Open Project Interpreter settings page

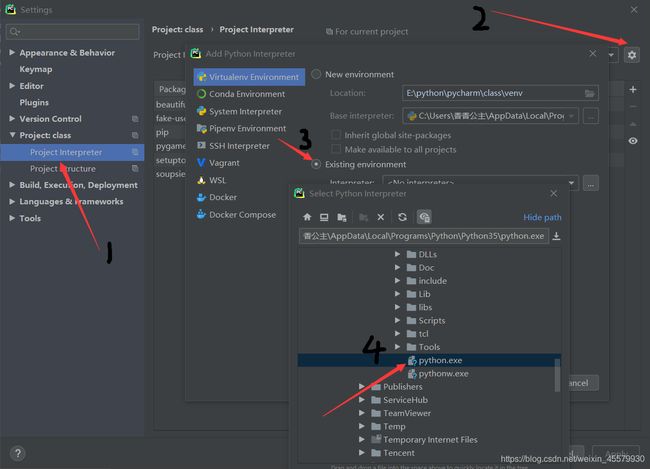coord(72,152)
